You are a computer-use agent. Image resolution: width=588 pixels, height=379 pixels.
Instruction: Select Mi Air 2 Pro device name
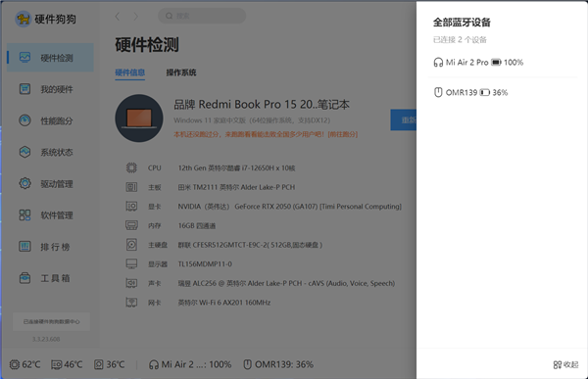click(x=466, y=63)
